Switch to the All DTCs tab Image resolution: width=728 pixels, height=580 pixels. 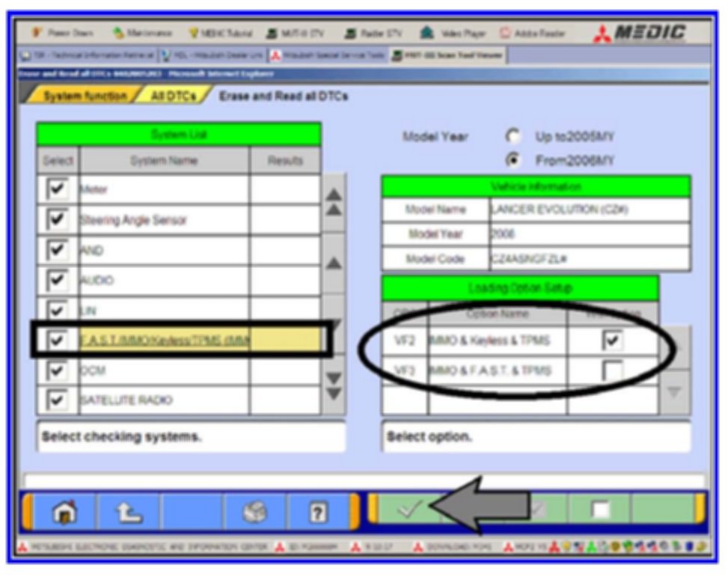click(x=171, y=97)
